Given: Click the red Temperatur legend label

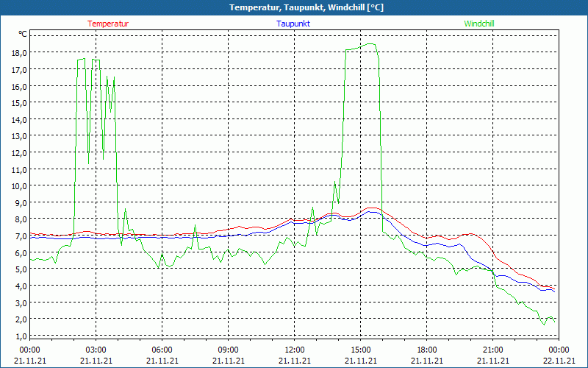Looking at the screenshot, I should tap(108, 24).
